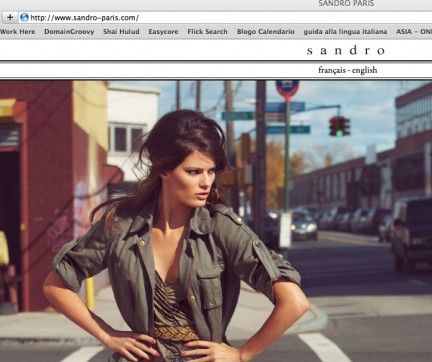Screen dimensions: 432x362
Task: Click the sandro logo heading
Action: (346, 51)
